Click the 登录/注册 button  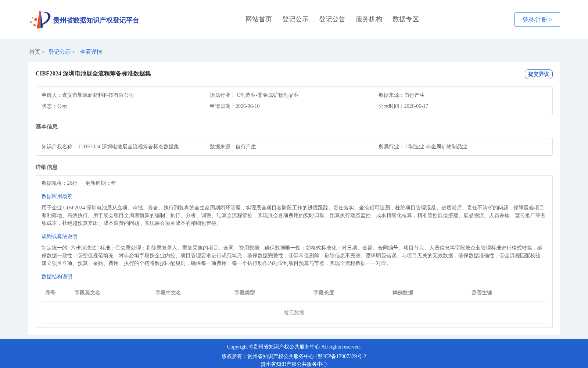(537, 20)
